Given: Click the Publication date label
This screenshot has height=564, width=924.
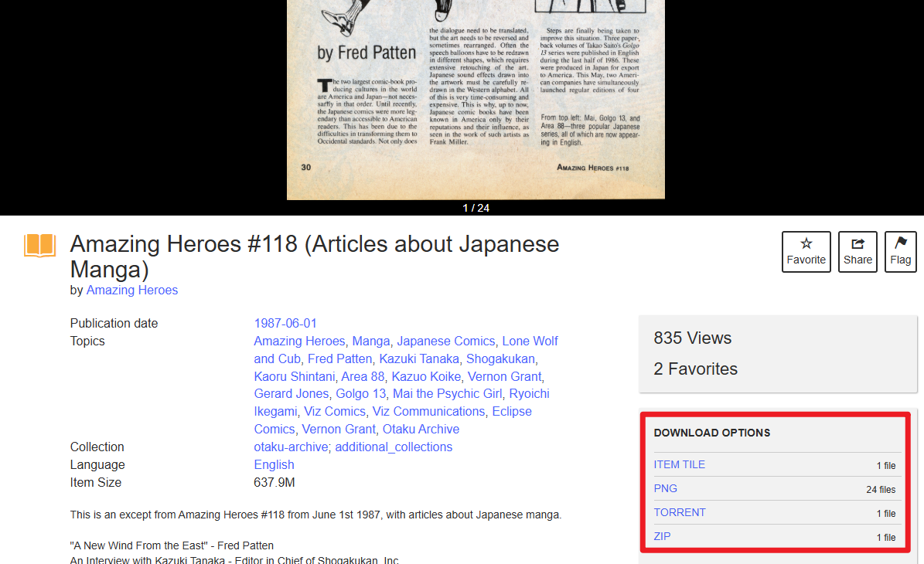Looking at the screenshot, I should click(114, 323).
